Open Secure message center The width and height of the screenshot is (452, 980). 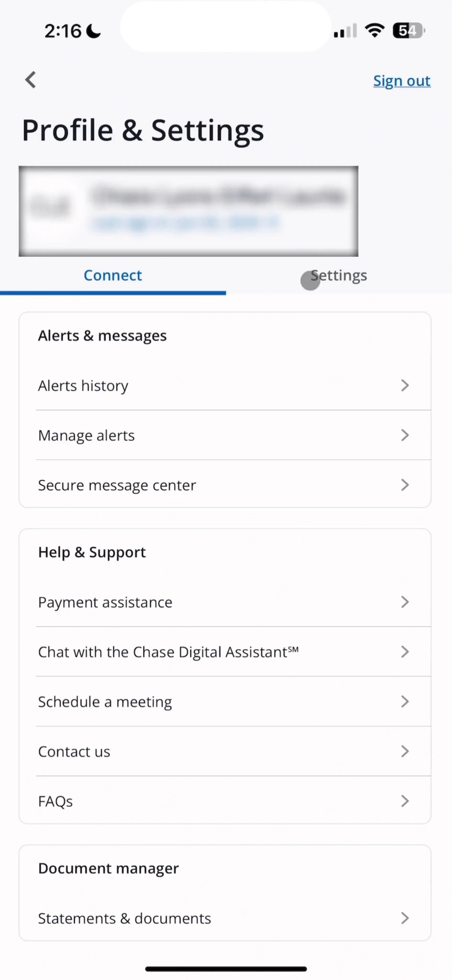pos(117,485)
